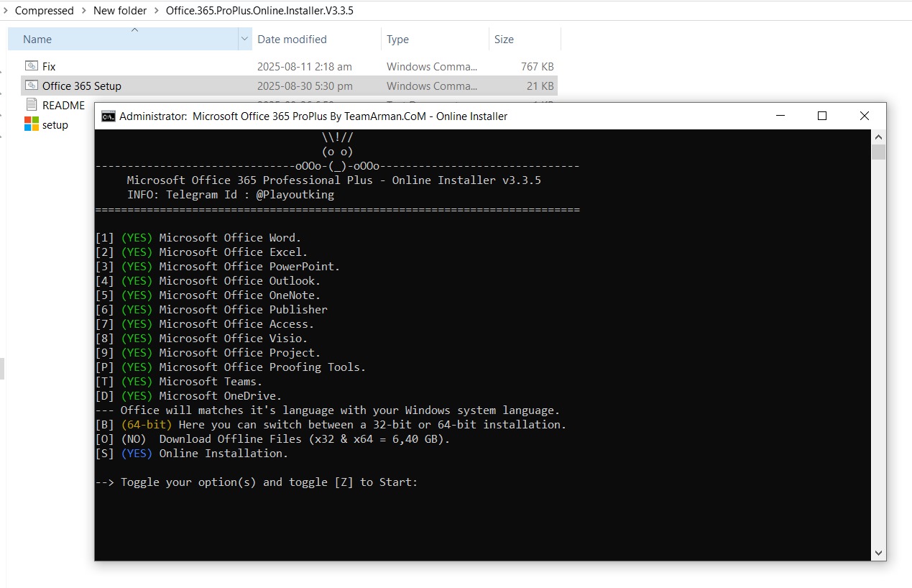912x588 pixels.
Task: Go to New folder in breadcrumb
Action: point(120,11)
